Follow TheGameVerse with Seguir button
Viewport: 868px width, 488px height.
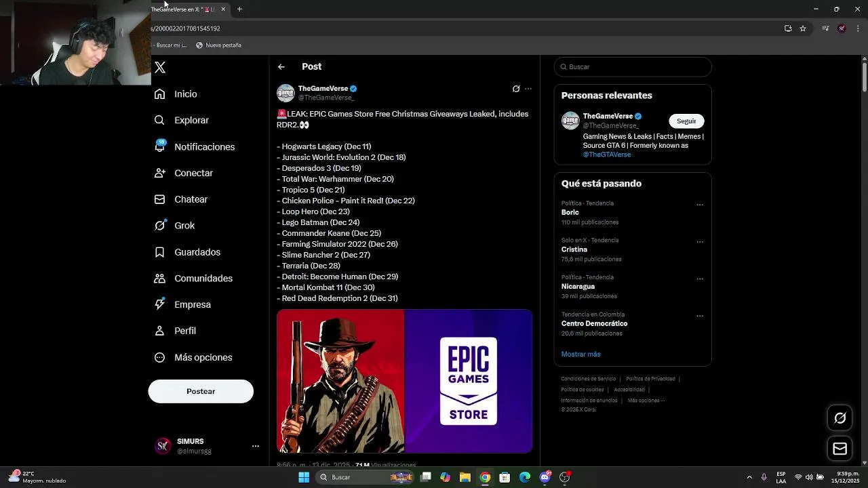(686, 121)
